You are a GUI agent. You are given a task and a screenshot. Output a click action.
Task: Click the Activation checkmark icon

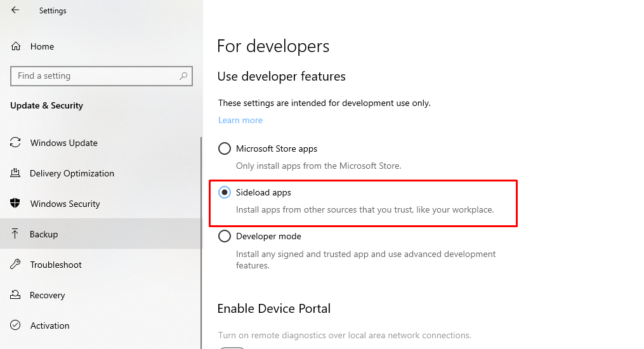(x=15, y=326)
